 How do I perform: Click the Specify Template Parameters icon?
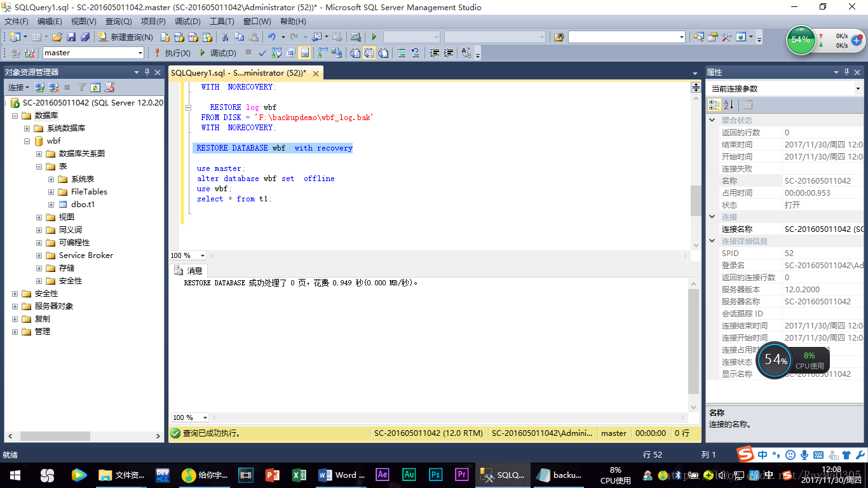coord(466,53)
